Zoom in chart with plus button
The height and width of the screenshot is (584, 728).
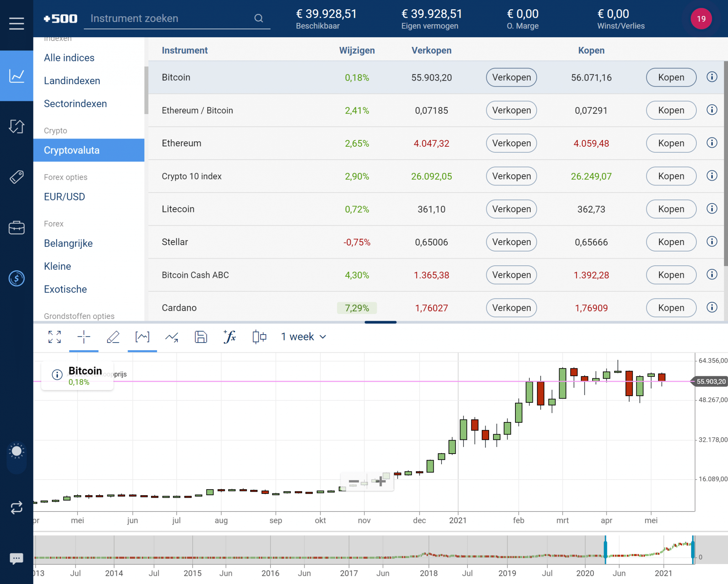[x=381, y=481]
